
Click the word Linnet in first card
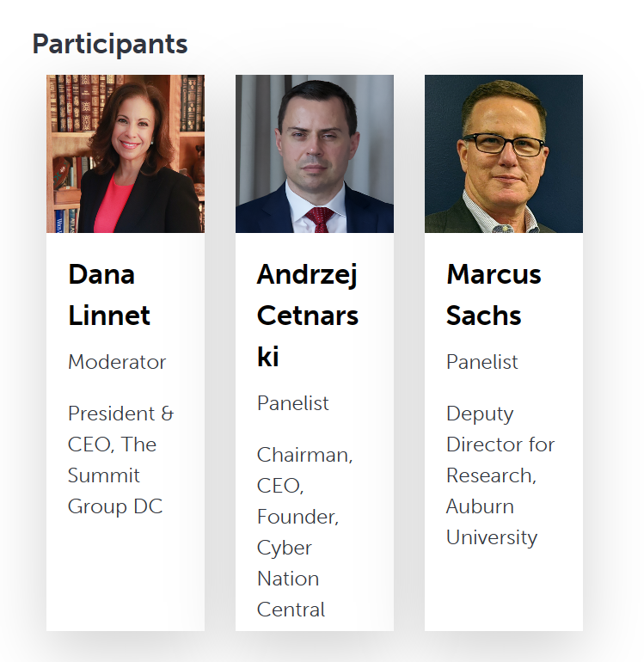tap(109, 316)
